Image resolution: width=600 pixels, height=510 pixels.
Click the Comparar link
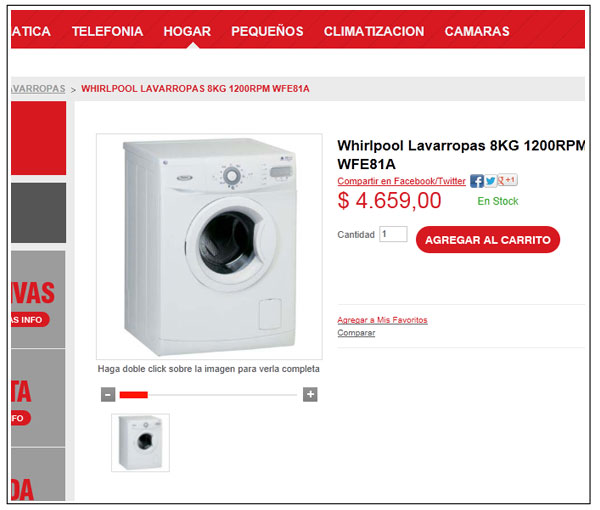click(x=356, y=333)
